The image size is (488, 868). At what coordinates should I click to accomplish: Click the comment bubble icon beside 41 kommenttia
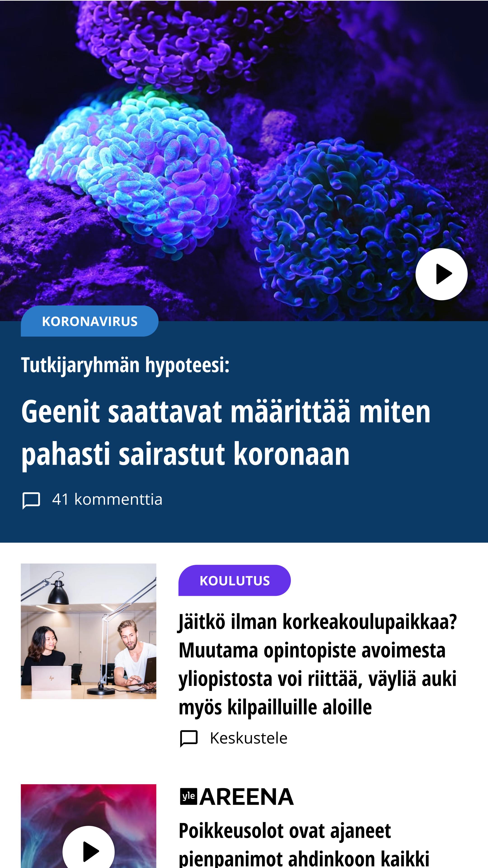31,500
